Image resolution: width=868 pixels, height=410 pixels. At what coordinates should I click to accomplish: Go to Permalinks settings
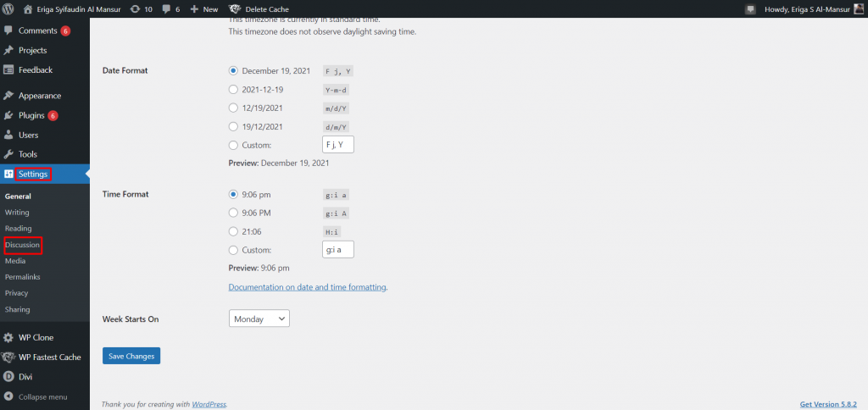pos(22,277)
